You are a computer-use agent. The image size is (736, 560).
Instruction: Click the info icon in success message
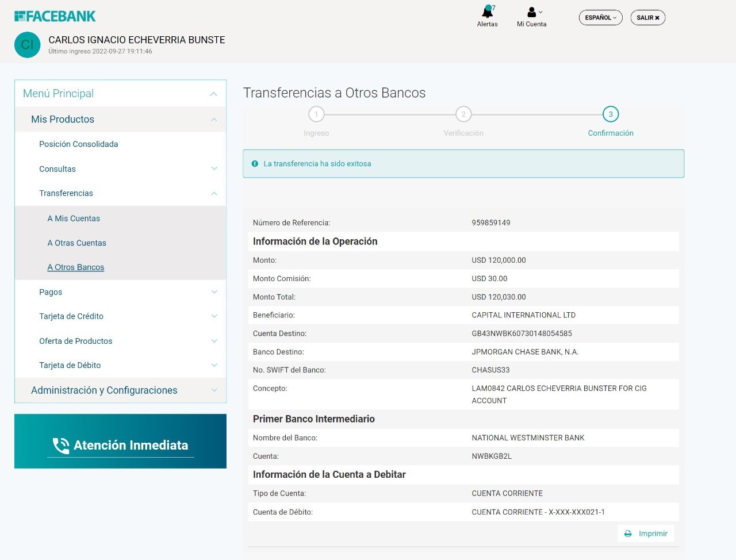click(255, 164)
